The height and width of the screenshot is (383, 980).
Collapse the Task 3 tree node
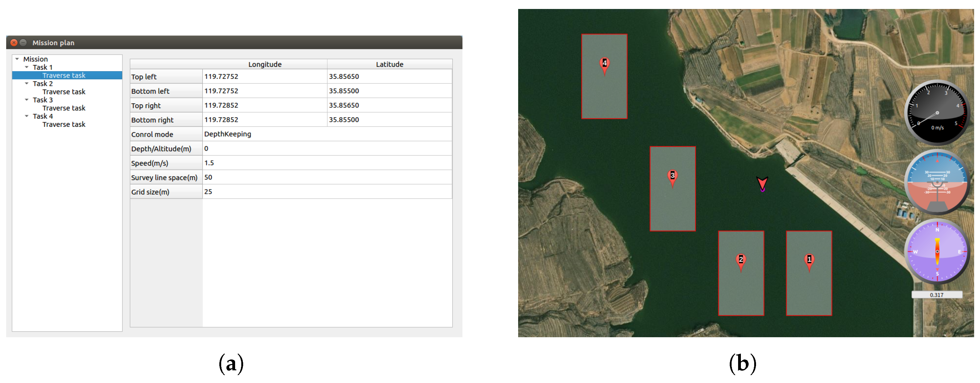tap(27, 100)
